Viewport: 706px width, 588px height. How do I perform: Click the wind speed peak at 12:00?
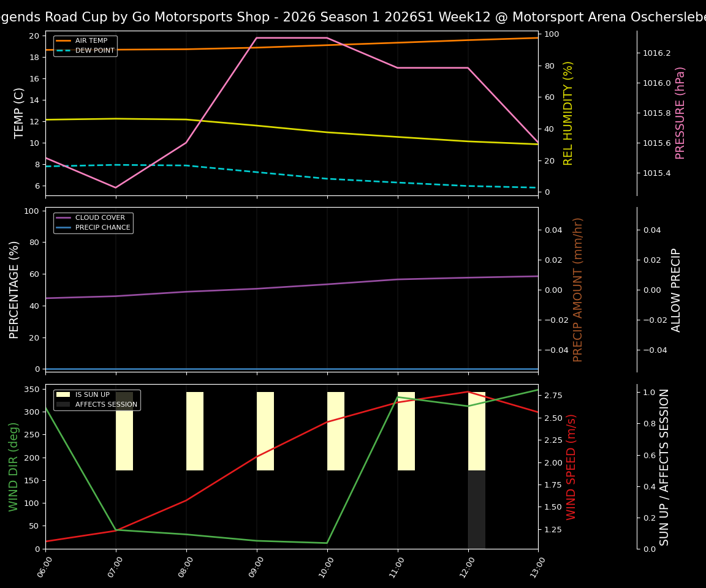[x=467, y=392]
